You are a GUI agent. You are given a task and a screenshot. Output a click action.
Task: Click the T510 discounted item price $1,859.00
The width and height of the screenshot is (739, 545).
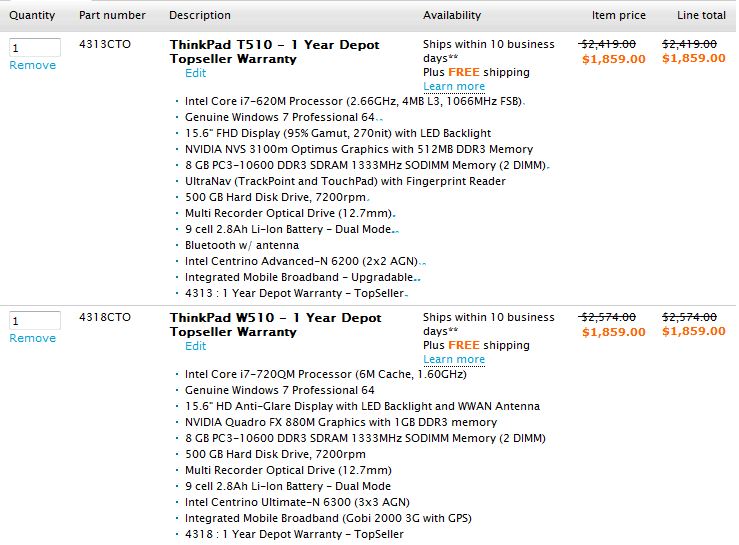point(614,59)
